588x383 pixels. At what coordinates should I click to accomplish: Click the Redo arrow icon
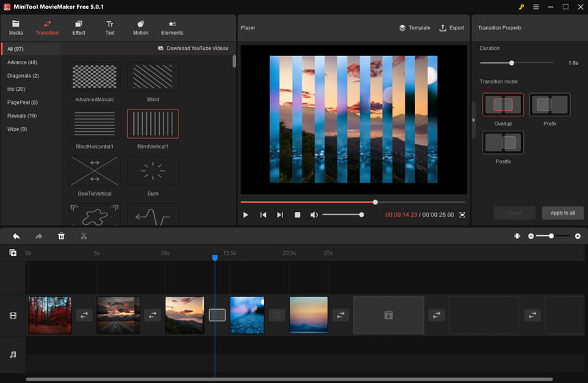[38, 237]
